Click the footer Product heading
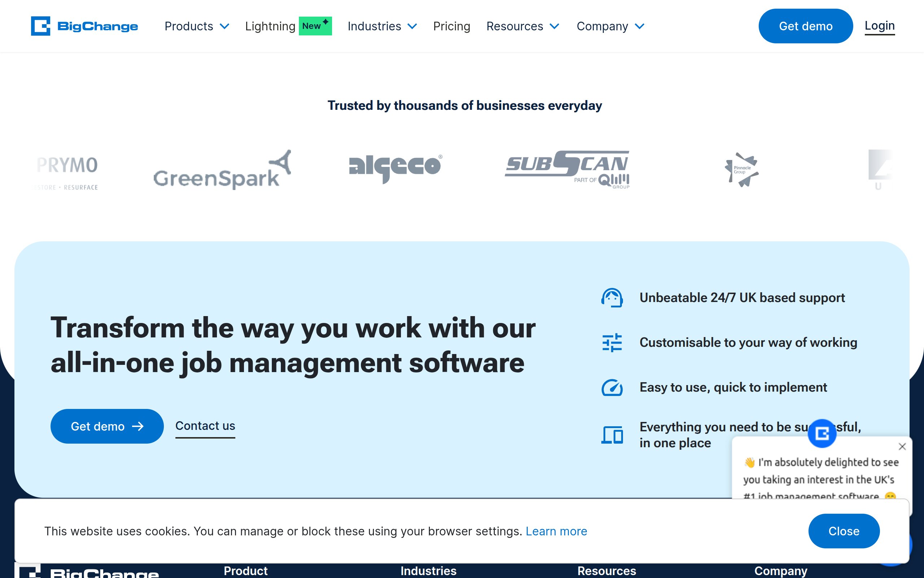Screen dimensions: 924x578 (245, 571)
